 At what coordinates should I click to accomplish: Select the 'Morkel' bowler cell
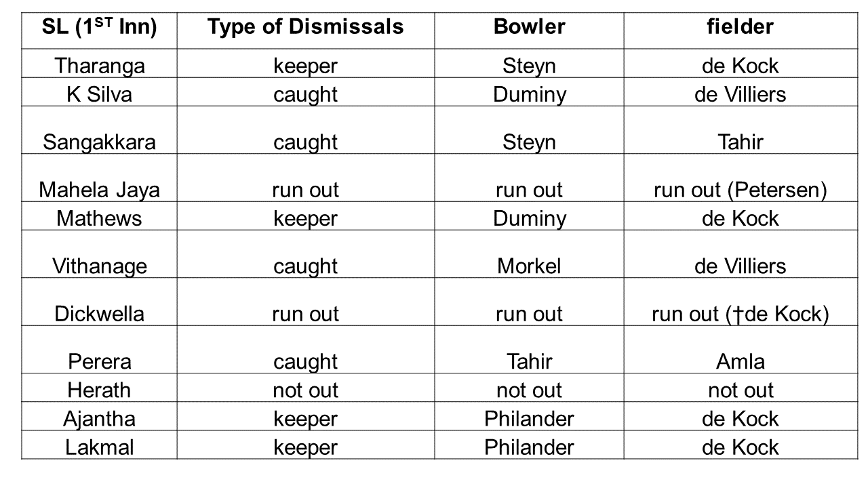tap(529, 266)
